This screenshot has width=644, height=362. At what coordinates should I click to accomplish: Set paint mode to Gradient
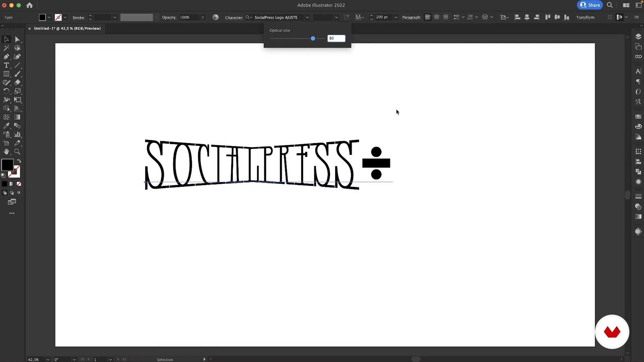point(12,184)
